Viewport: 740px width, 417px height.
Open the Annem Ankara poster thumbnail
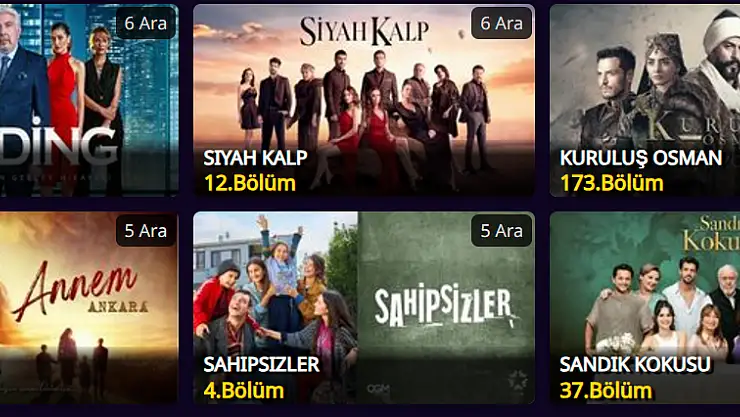(x=89, y=308)
